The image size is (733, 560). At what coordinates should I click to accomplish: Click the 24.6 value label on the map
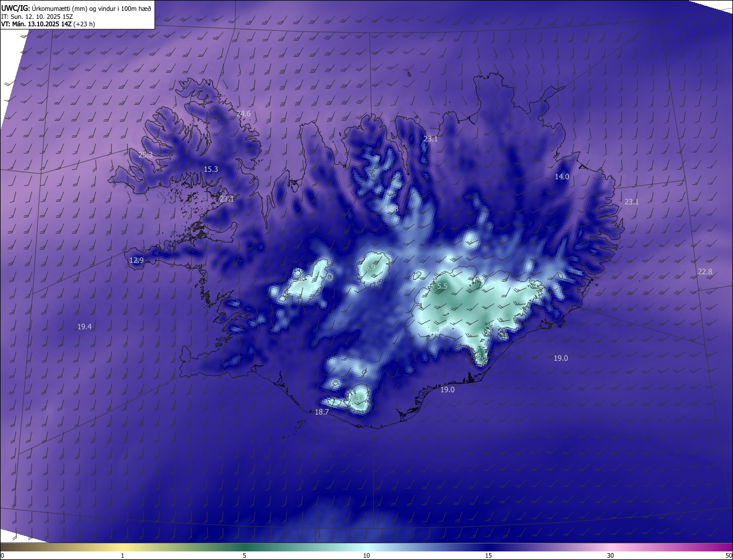pyautogui.click(x=243, y=114)
